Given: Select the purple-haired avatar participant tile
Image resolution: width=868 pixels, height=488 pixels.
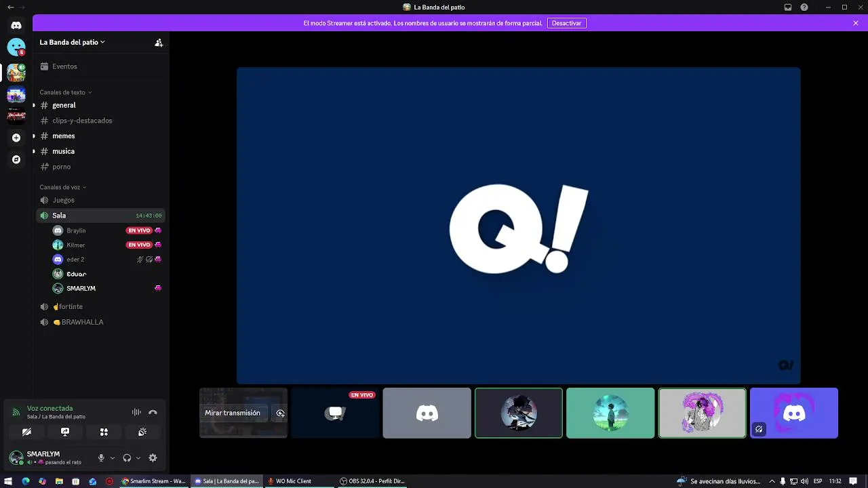Looking at the screenshot, I should tap(702, 413).
